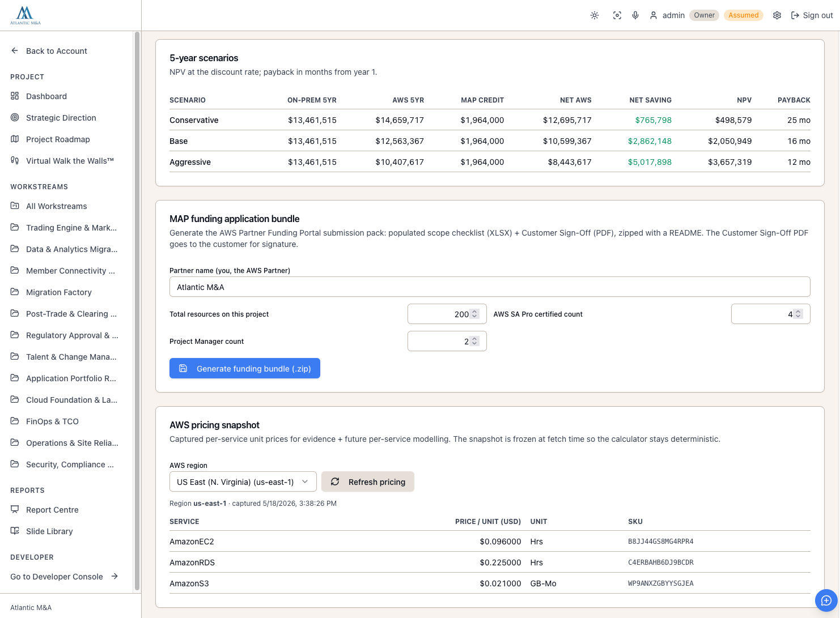Open Strategic Direction page
The height and width of the screenshot is (618, 840).
(x=61, y=118)
